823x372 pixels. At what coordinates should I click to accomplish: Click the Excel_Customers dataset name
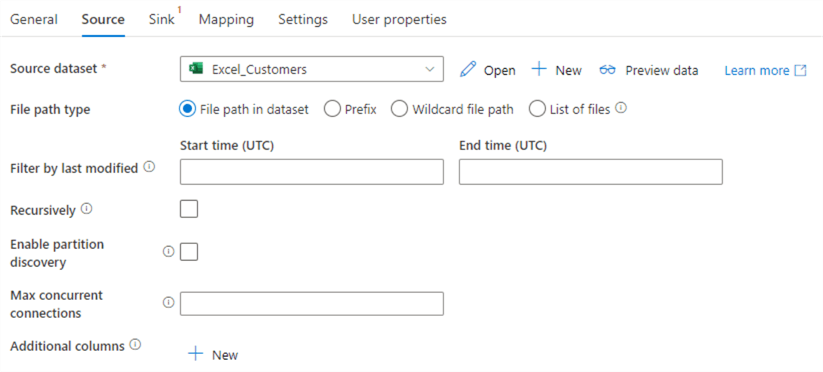259,69
